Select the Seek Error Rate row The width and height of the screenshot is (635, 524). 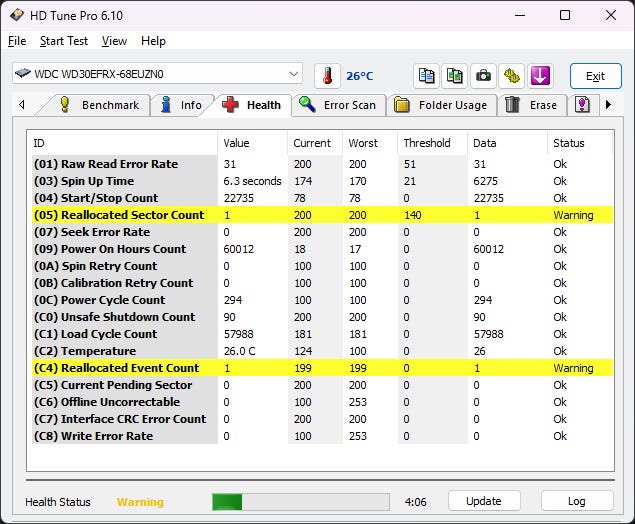tap(322, 232)
